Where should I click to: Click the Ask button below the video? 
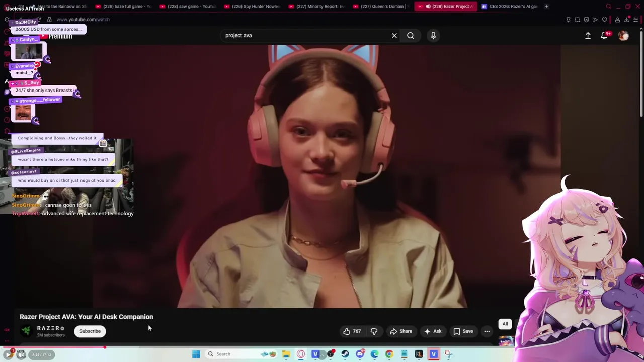click(x=433, y=331)
